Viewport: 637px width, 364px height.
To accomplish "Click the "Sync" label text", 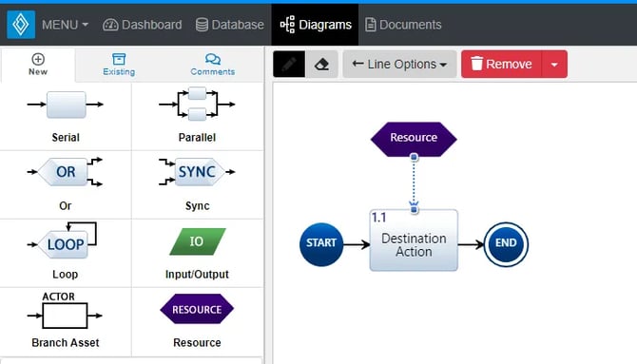I will (198, 206).
